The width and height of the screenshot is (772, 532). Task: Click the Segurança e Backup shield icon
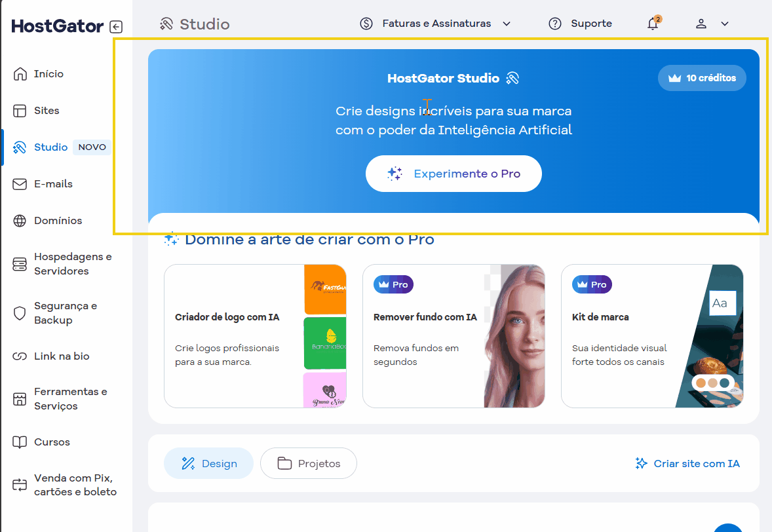tap(20, 313)
